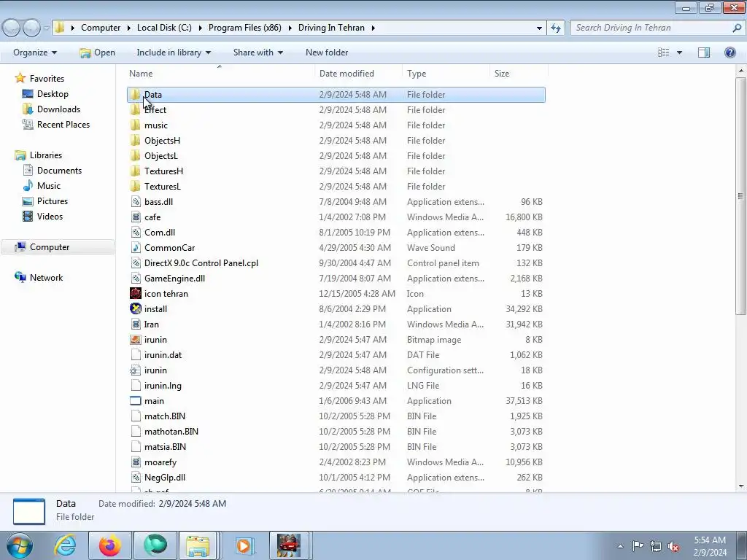Click the Windows Media Player taskbar icon
747x560 pixels.
pos(244,545)
